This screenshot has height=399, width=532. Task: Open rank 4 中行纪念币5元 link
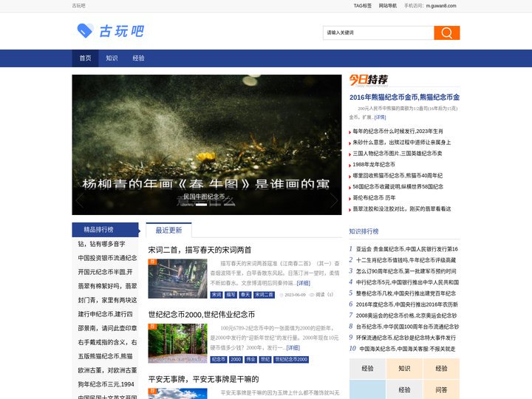pyautogui.click(x=407, y=282)
